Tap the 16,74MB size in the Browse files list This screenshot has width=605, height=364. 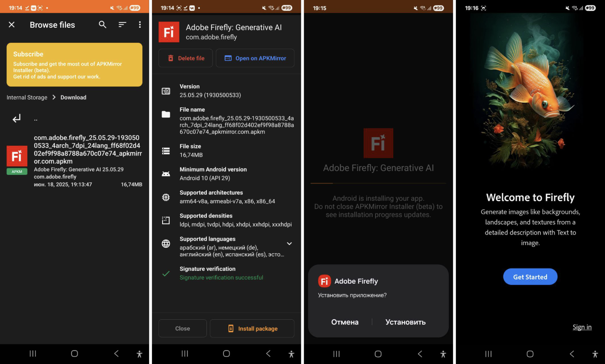[x=131, y=185]
